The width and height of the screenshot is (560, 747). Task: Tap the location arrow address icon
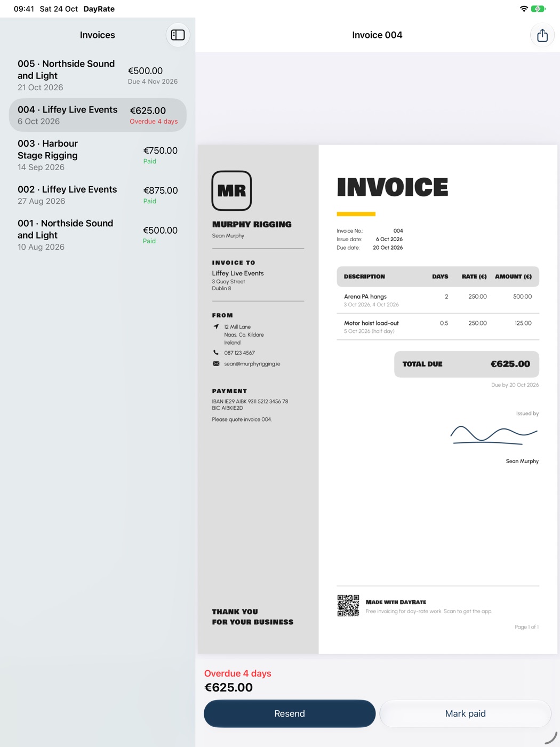[x=216, y=327]
